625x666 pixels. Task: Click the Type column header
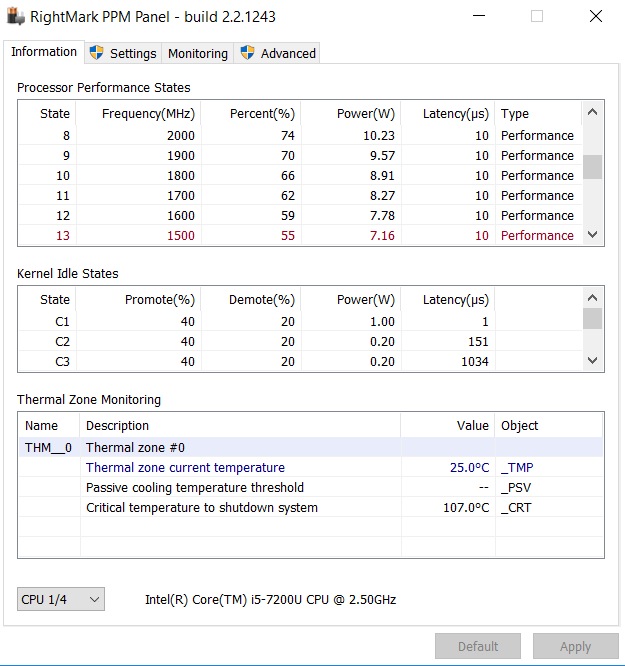pos(538,114)
